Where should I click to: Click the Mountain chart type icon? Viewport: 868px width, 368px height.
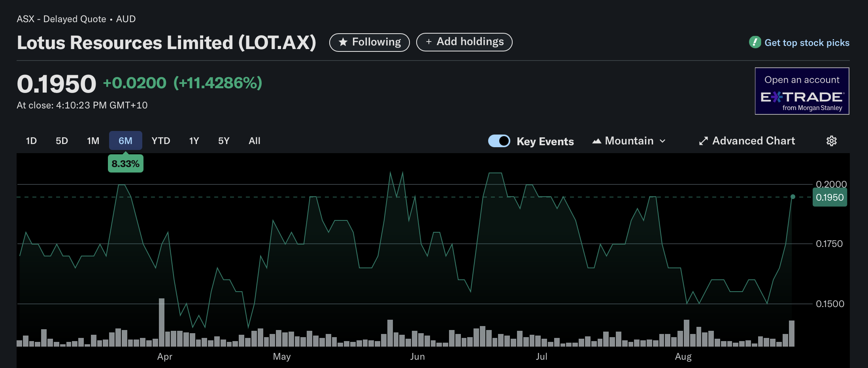point(596,141)
